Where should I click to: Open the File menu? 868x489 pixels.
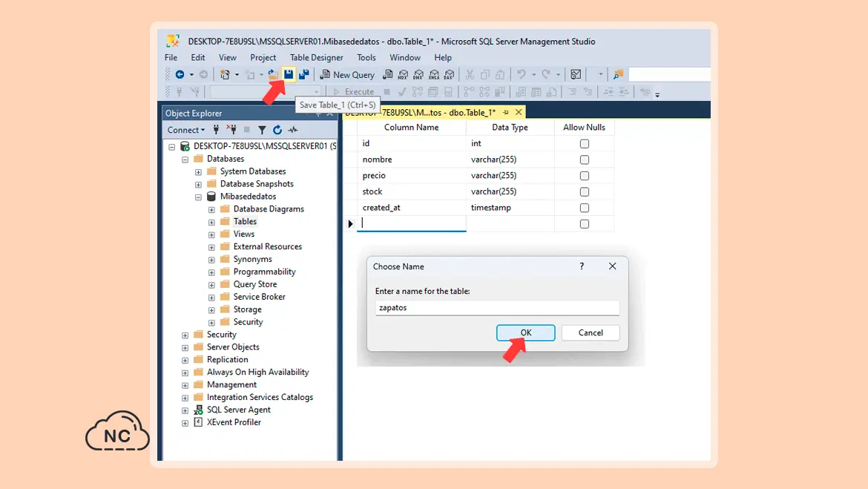point(171,58)
